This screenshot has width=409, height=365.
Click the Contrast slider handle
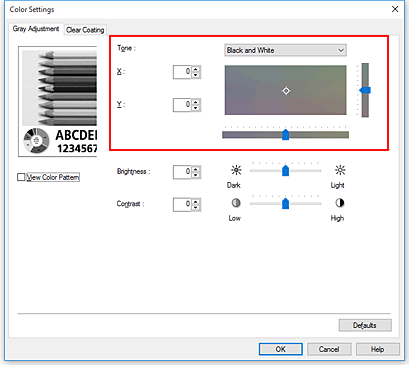pyautogui.click(x=285, y=203)
